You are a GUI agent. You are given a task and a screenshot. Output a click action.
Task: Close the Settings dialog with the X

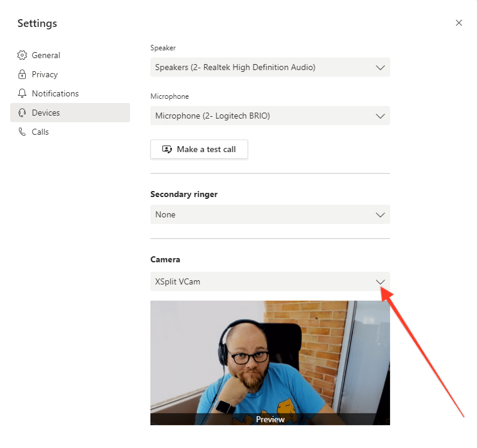(x=459, y=23)
